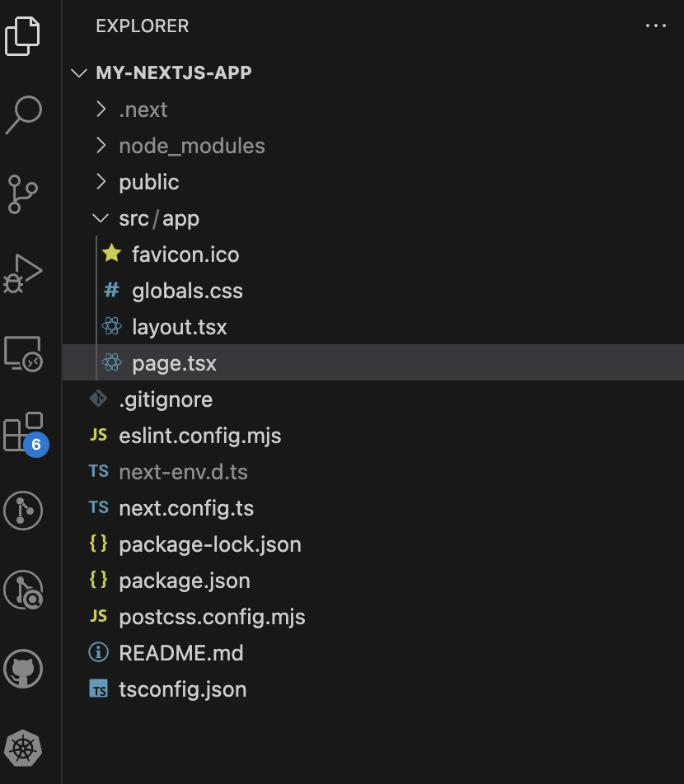684x784 pixels.
Task: Open the .gitignore file
Action: pos(373,399)
